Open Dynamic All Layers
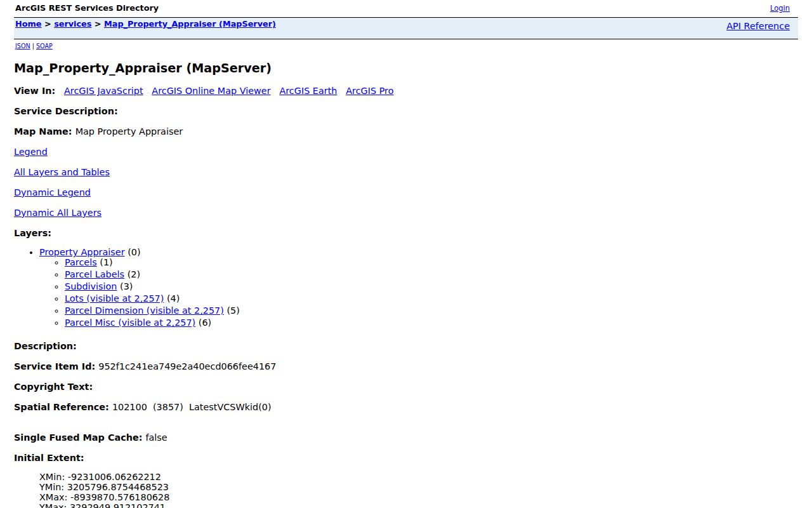This screenshot has width=812, height=508. point(58,213)
